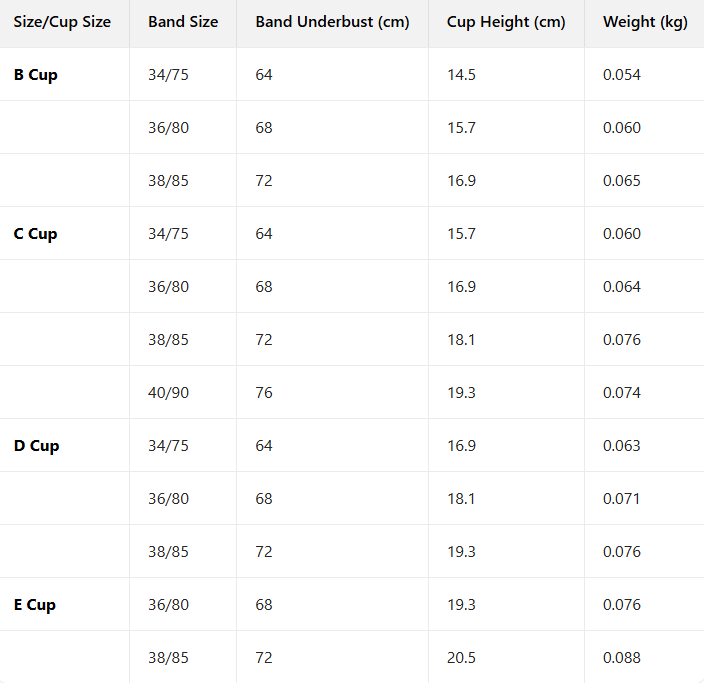Click the C Cup row label

coord(36,234)
